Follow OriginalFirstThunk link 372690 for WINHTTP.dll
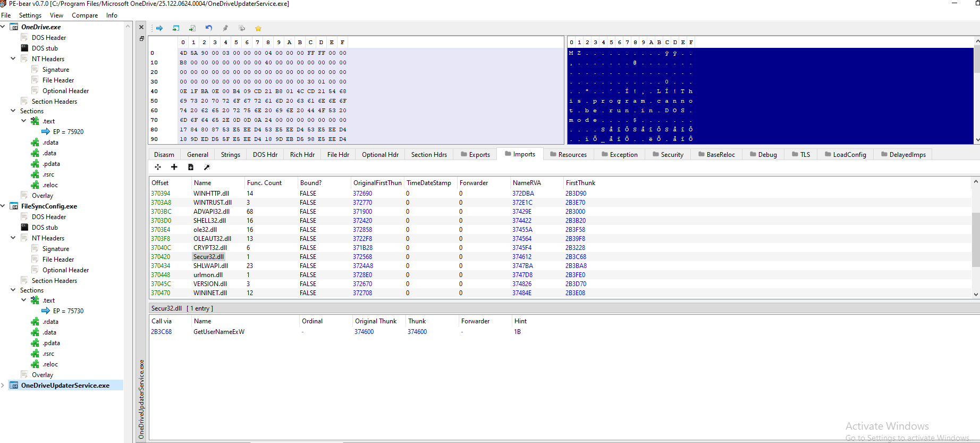The image size is (980, 443). coord(362,193)
